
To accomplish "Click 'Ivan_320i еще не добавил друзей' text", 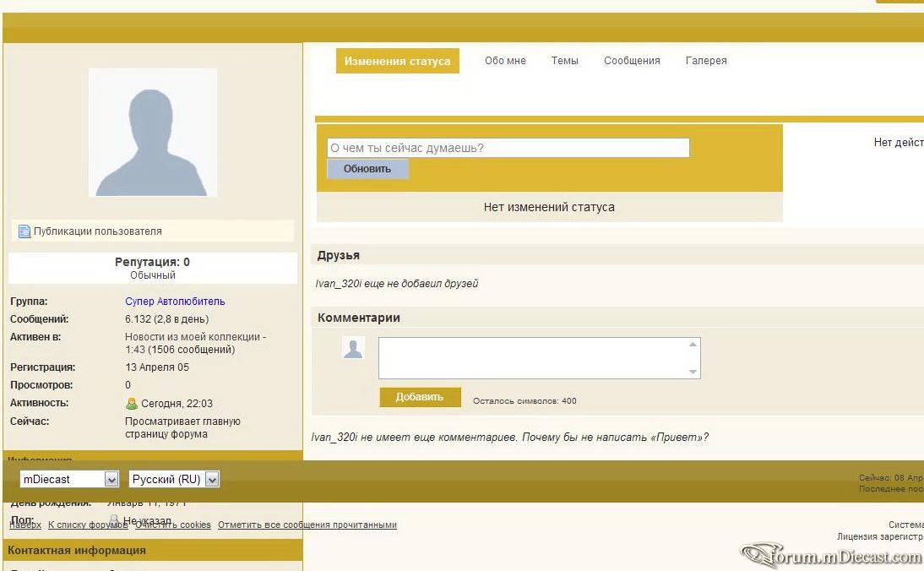I will pos(397,284).
